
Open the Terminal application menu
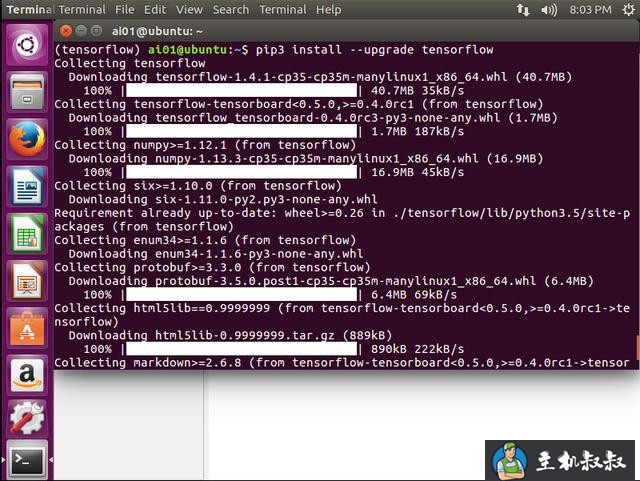pyautogui.click(x=82, y=10)
